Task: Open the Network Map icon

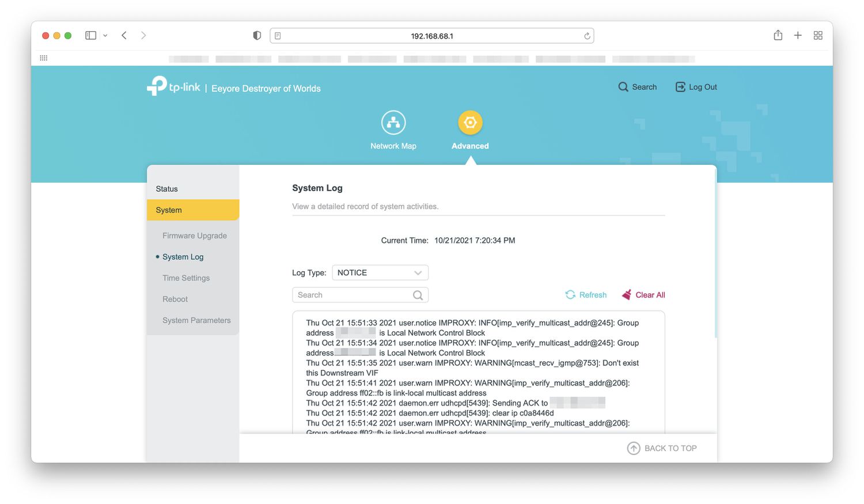Action: (393, 123)
